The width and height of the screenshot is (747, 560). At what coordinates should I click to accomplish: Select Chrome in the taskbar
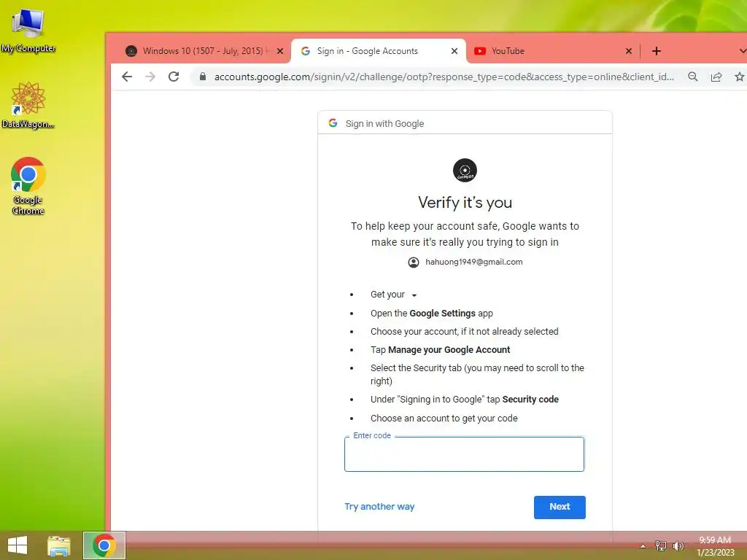point(104,545)
